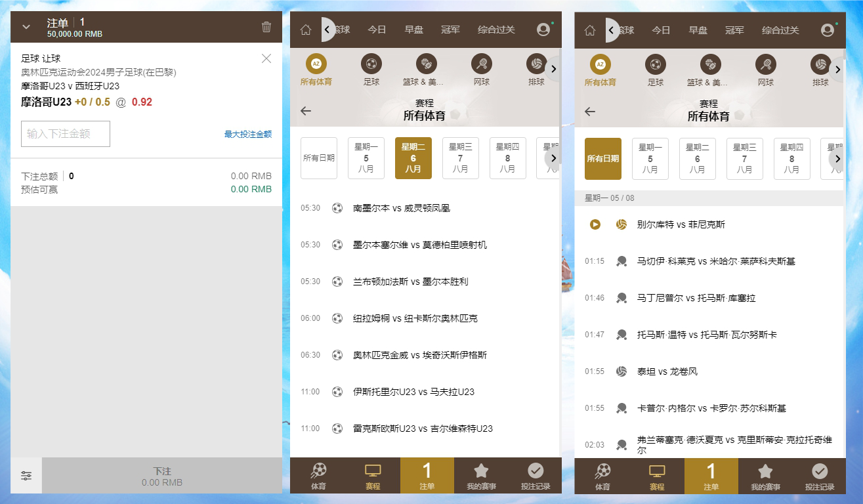Select 网球 tennis icon in the right panel
Screen dimensions: 863x504
click(766, 70)
